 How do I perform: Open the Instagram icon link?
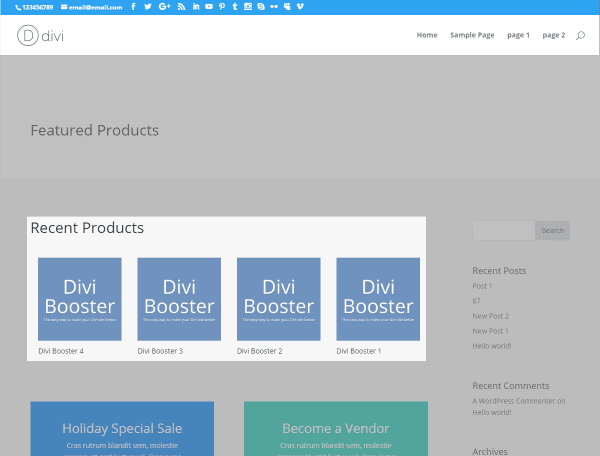(x=247, y=7)
